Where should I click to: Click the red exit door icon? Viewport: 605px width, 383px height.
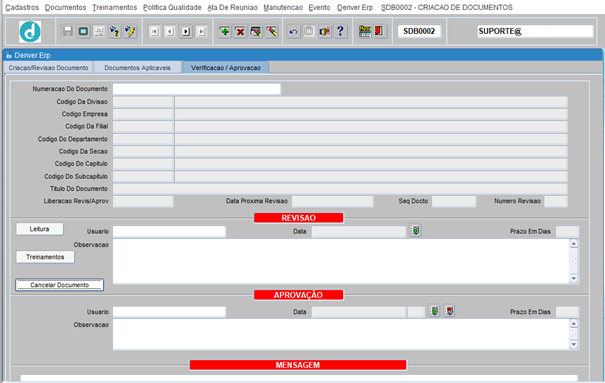coord(379,31)
